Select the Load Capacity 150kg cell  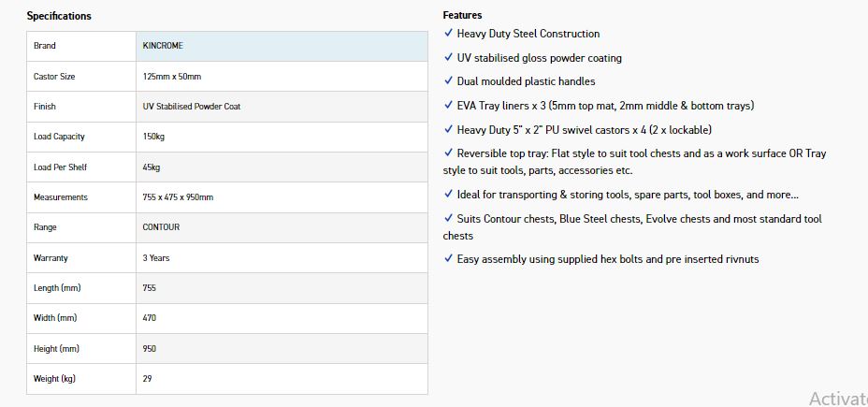tap(153, 137)
